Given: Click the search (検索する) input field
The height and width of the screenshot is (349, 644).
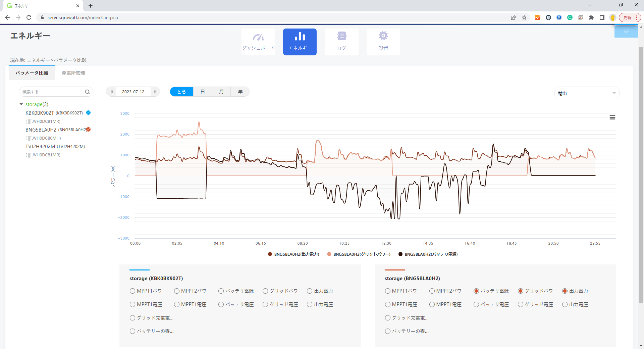Looking at the screenshot, I should point(52,92).
